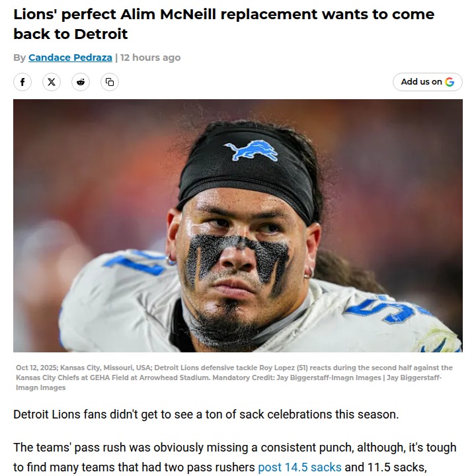This screenshot has width=476, height=476.
Task: Click the paragraph about the teams' pass rush
Action: [235, 448]
